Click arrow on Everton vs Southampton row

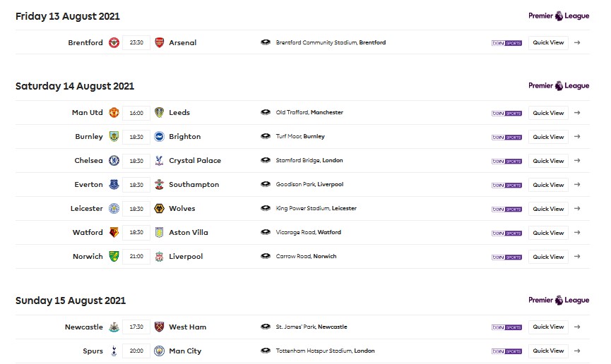577,185
